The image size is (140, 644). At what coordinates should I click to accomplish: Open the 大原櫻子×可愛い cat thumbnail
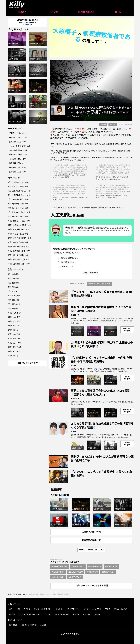123,520
